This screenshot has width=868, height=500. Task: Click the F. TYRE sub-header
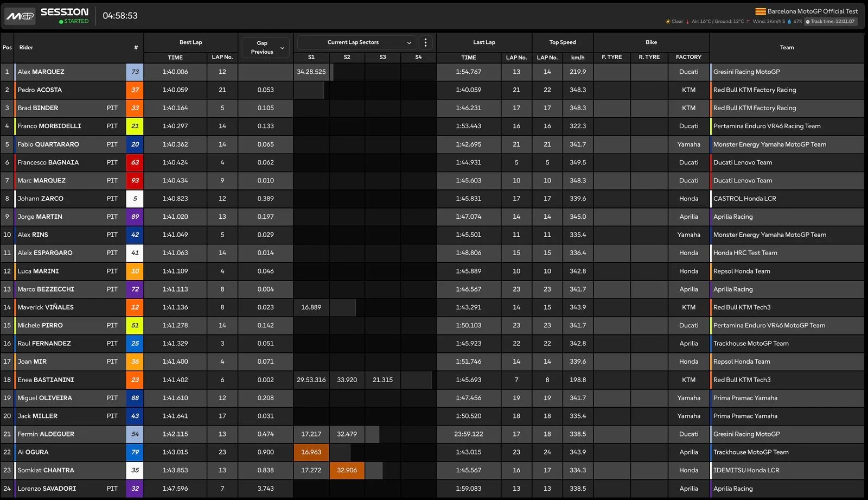click(612, 57)
